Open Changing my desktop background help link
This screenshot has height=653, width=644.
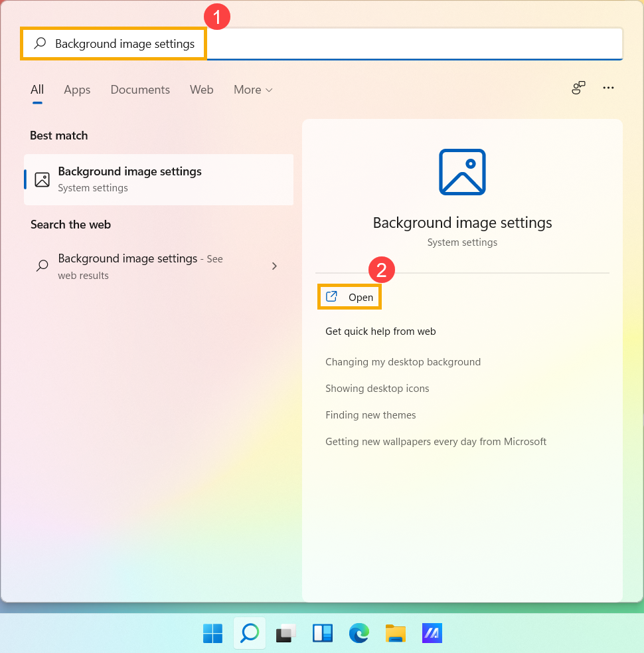[x=403, y=362]
